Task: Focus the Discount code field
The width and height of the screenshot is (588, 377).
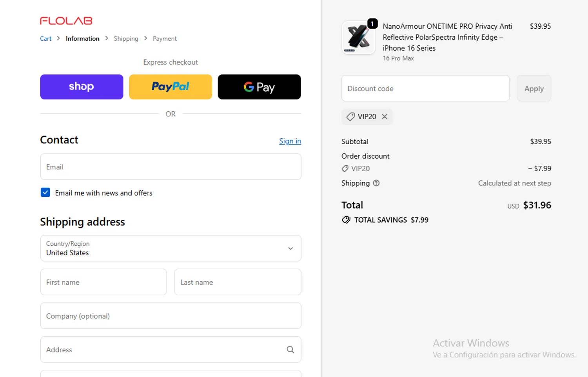Action: pyautogui.click(x=425, y=88)
